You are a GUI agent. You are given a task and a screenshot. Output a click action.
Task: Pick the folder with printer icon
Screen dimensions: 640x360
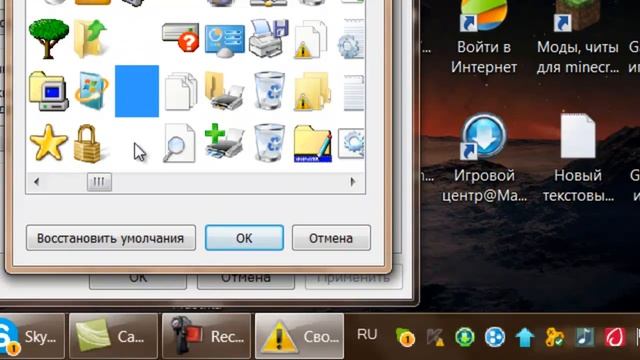224,91
